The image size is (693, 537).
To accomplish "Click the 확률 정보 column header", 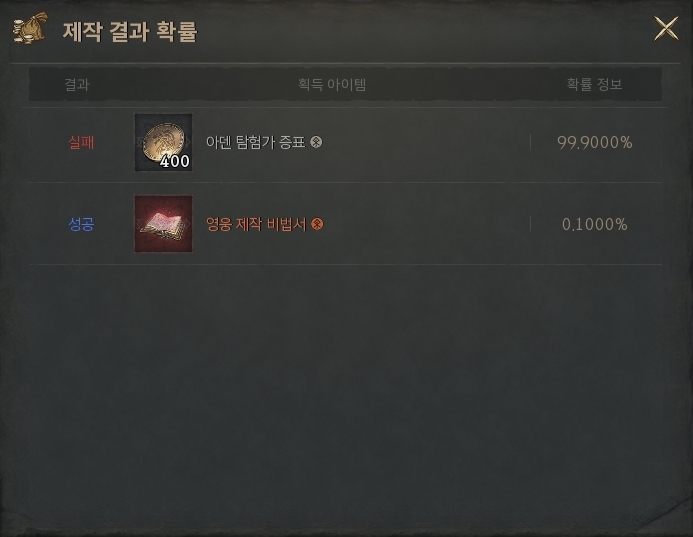I will pos(594,84).
